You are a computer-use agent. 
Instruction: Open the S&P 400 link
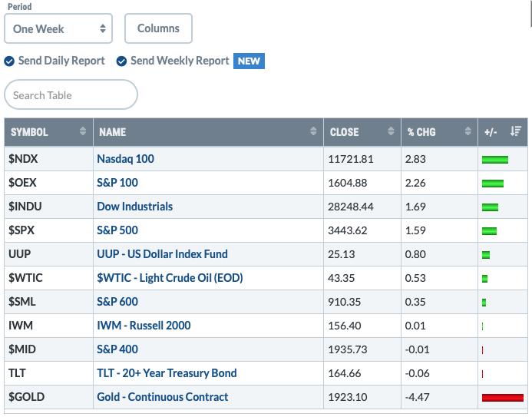[x=117, y=349]
